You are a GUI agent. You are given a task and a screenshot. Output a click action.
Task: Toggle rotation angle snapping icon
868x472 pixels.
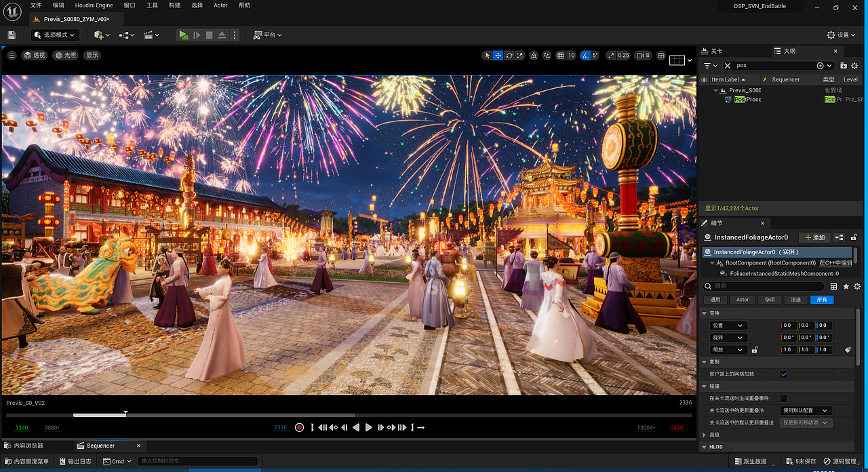pyautogui.click(x=585, y=56)
